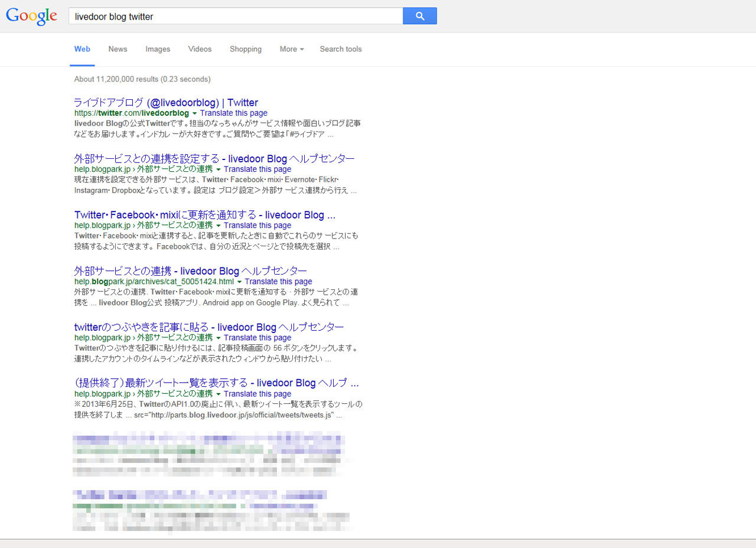Viewport: 756px width, 548px height.
Task: Translate the Twitter・Facebook・mixiに更新を通知する result
Action: pyautogui.click(x=258, y=225)
